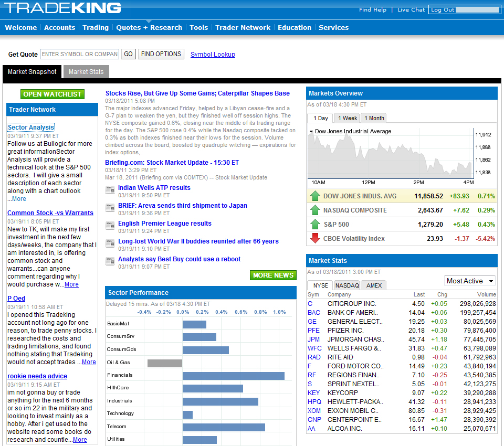Screen dimensions: 504x446
Task: Click the XOM symbol link
Action: click(x=314, y=411)
